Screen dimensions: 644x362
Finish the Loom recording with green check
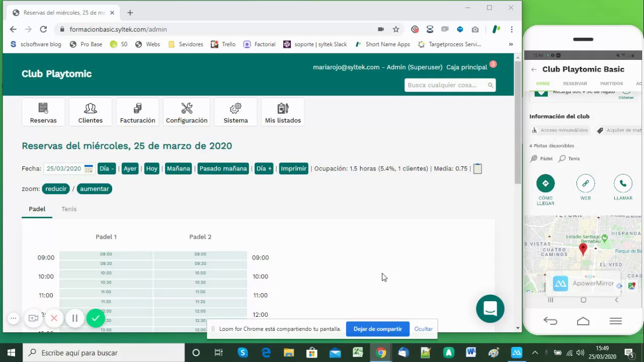click(96, 318)
